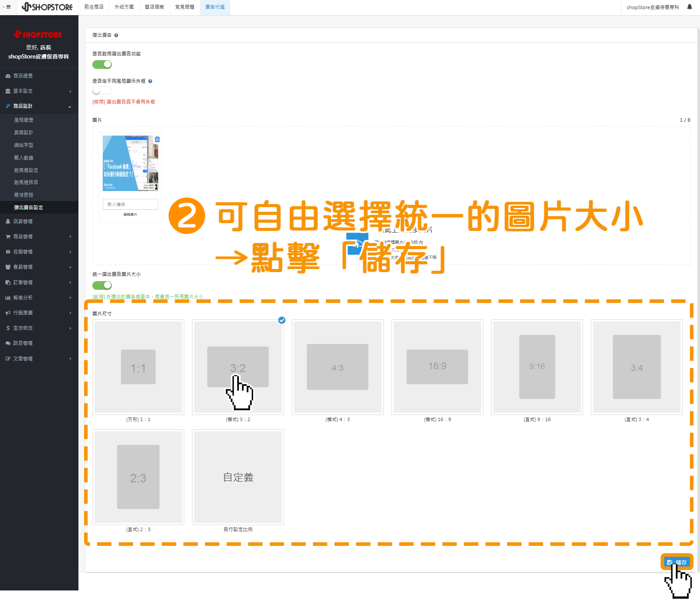
Task: Open notifications bell icon
Action: click(x=689, y=7)
